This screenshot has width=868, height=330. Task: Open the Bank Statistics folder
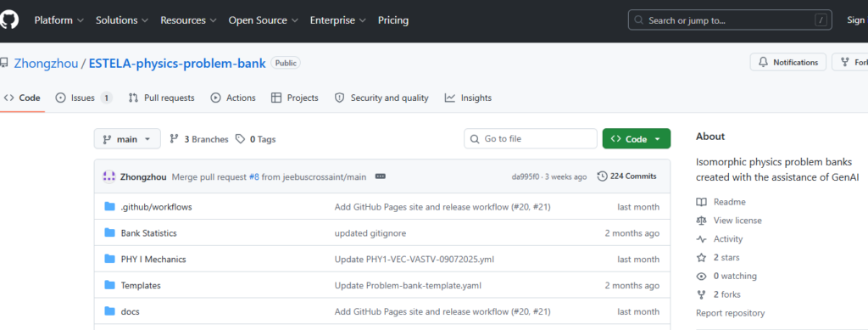pos(149,233)
